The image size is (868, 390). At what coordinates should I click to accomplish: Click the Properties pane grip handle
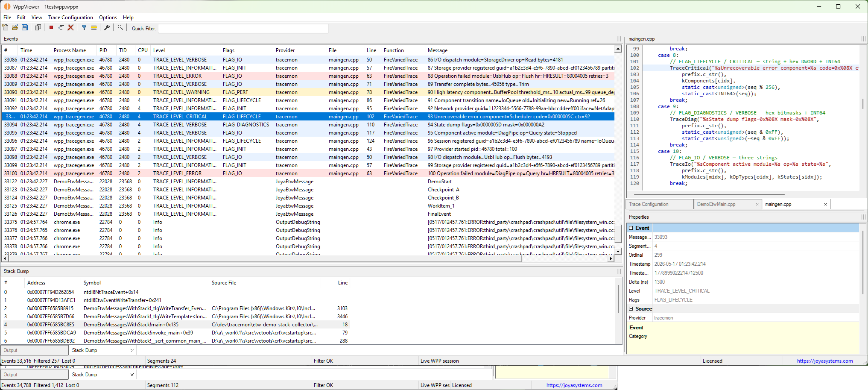point(863,217)
